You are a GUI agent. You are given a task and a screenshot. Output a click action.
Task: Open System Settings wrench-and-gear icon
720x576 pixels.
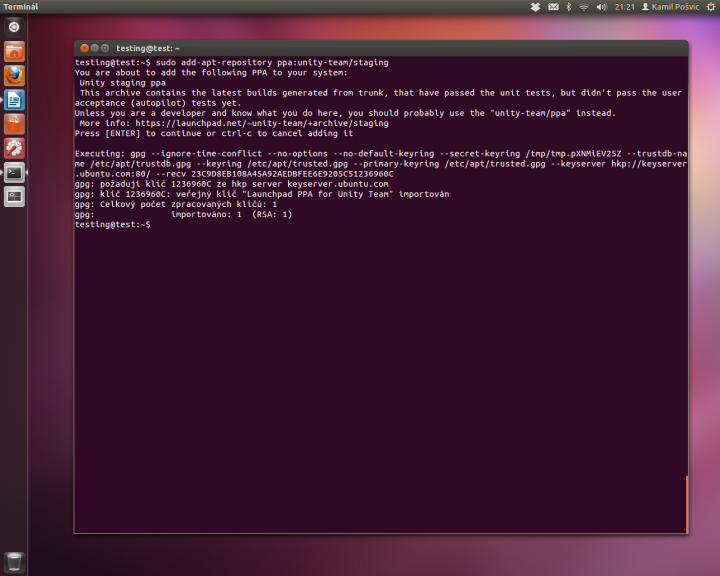14,148
